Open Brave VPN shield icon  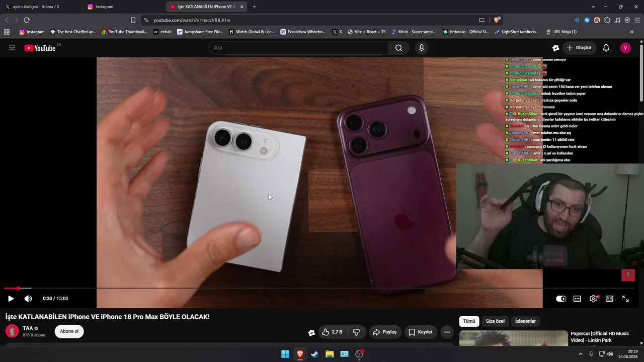(x=627, y=20)
